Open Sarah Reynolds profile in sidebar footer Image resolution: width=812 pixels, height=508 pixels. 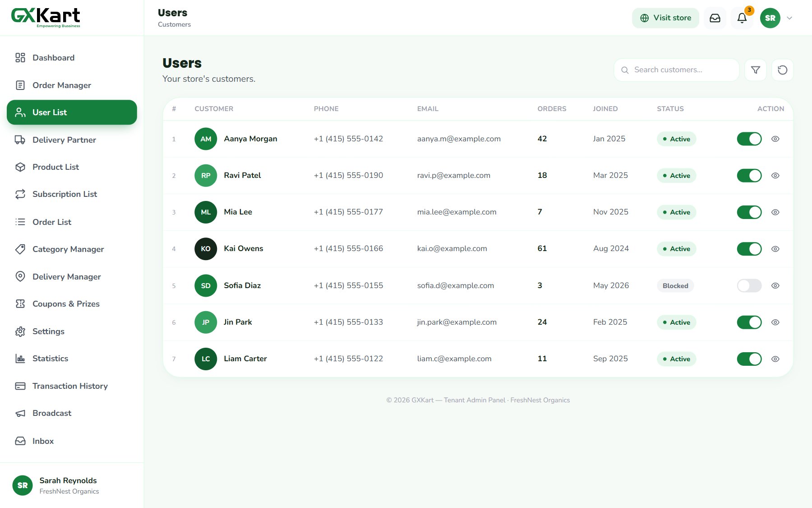[72, 485]
